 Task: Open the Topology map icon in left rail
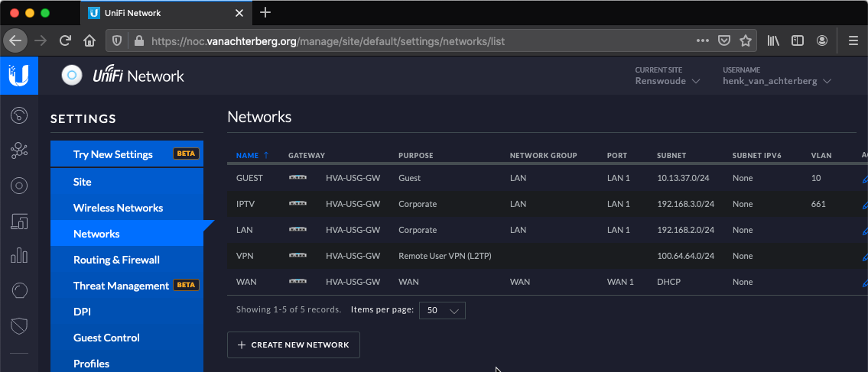(x=19, y=150)
